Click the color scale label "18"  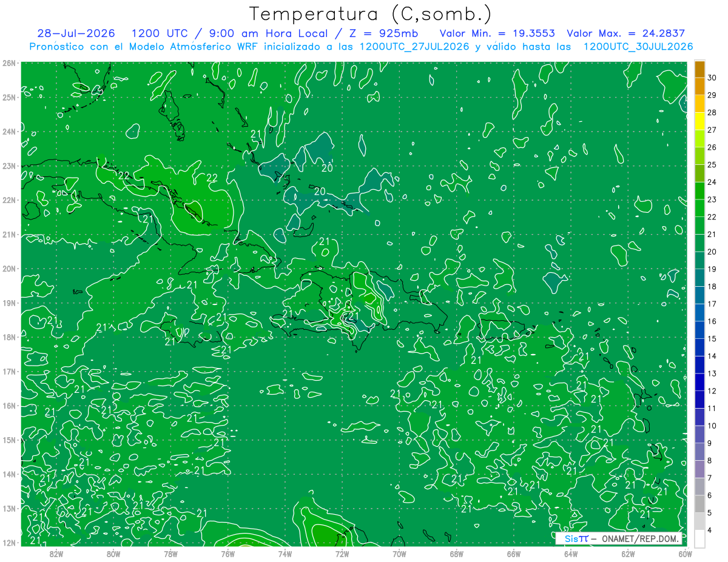point(712,287)
